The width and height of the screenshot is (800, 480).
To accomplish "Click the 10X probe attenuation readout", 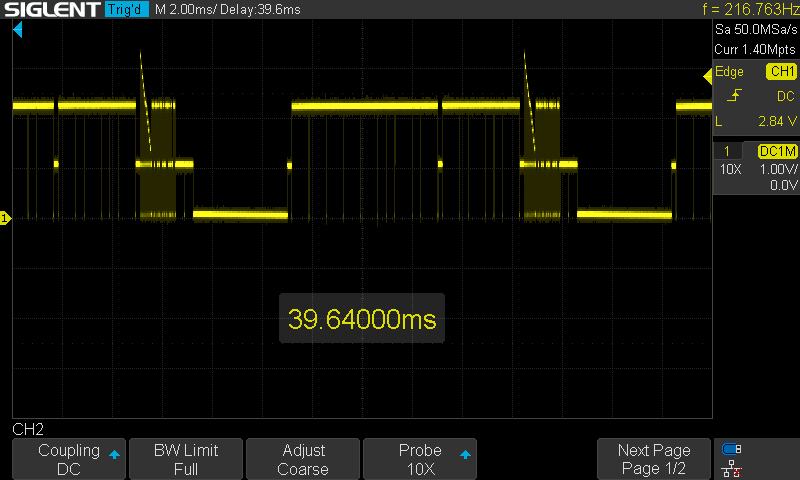I will click(730, 169).
